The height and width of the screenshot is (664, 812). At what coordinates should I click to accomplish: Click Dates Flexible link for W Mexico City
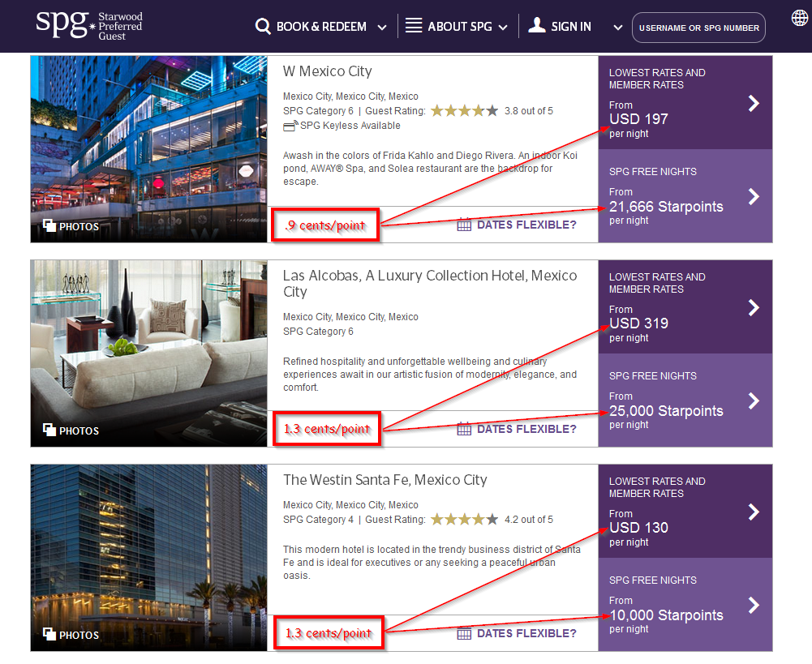(x=526, y=225)
